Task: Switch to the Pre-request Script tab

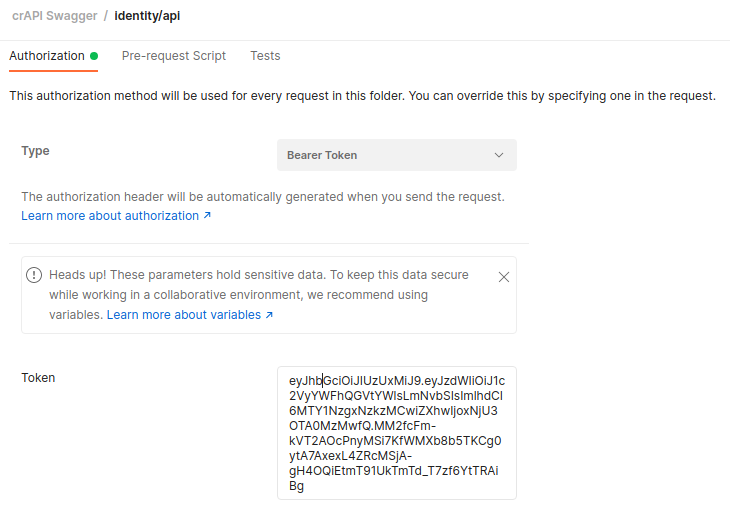Action: (174, 56)
